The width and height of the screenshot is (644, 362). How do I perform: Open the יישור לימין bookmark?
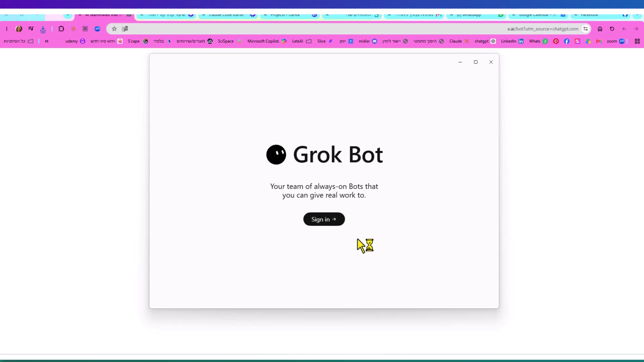[395, 41]
